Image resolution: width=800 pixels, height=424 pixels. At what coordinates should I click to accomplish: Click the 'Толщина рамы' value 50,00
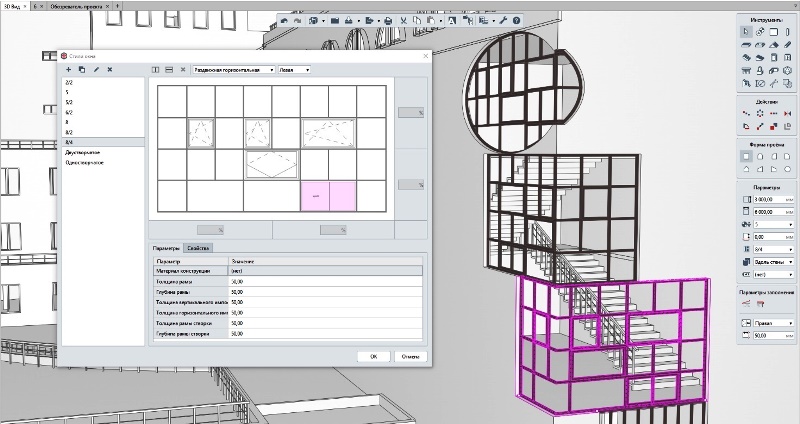point(326,282)
